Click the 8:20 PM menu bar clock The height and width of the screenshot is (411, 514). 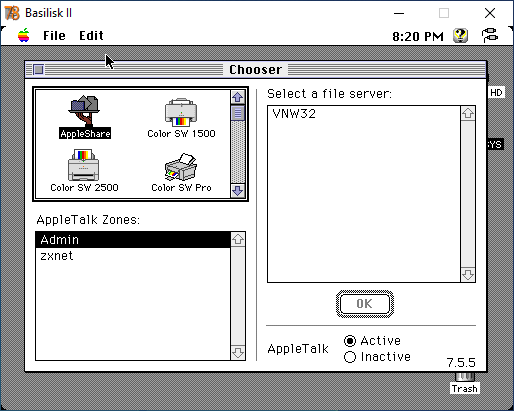pos(418,36)
